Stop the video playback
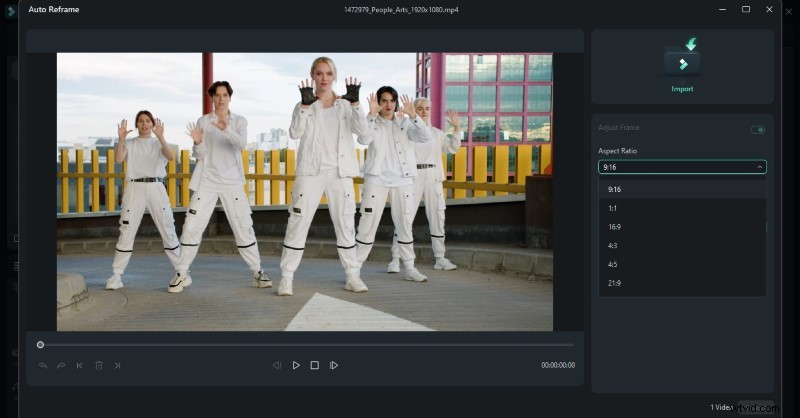This screenshot has width=800, height=418. point(315,365)
